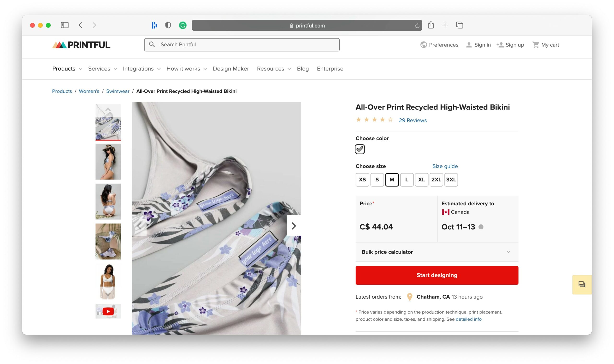Play the product video thumbnail
Image resolution: width=614 pixels, height=364 pixels.
tap(108, 311)
